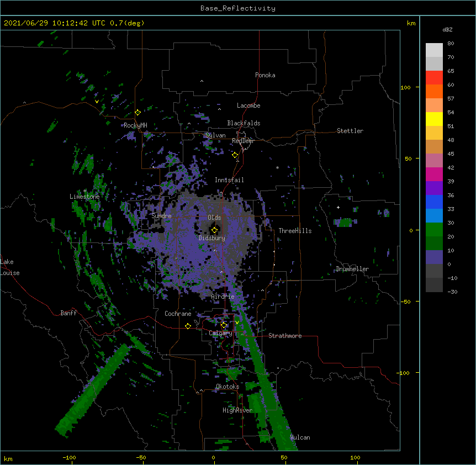Viewport: 476px width, 465px height.
Task: Click the Didsbury label
Action: (x=212, y=238)
